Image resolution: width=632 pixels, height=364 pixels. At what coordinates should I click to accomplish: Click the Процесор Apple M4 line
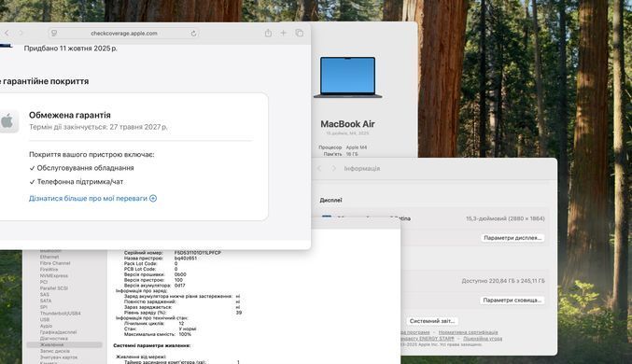coord(343,147)
